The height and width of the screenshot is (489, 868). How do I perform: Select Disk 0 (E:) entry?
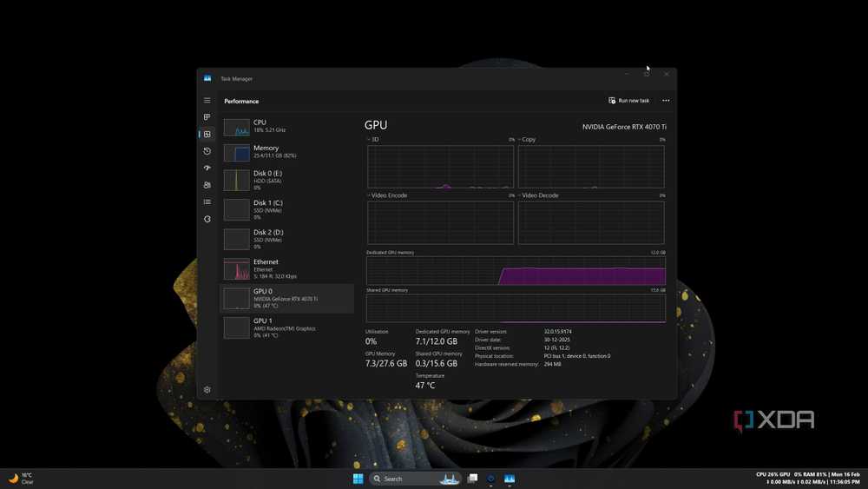click(x=286, y=180)
